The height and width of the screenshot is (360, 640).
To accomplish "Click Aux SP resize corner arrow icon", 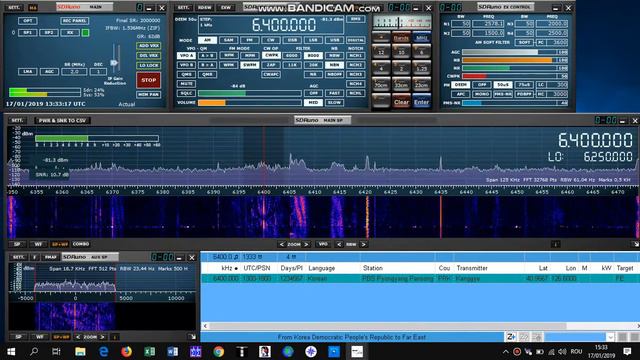I will click(192, 337).
